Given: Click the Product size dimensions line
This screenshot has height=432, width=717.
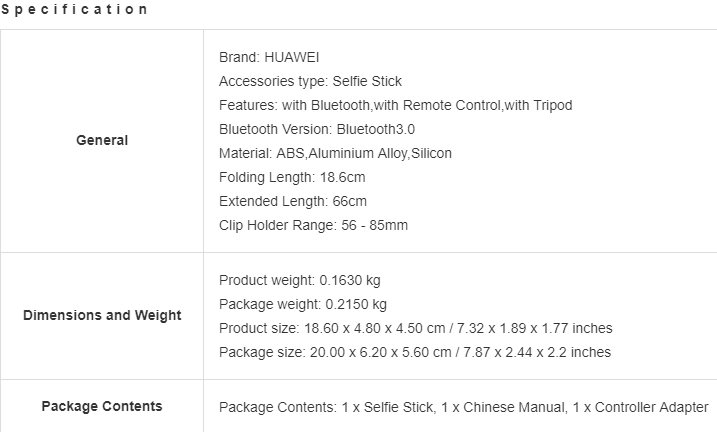Looking at the screenshot, I should coord(416,328).
